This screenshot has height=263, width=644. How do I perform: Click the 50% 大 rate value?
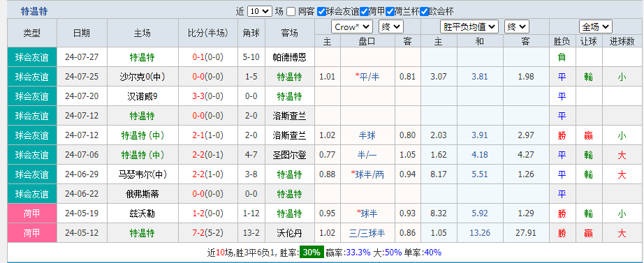click(x=393, y=253)
